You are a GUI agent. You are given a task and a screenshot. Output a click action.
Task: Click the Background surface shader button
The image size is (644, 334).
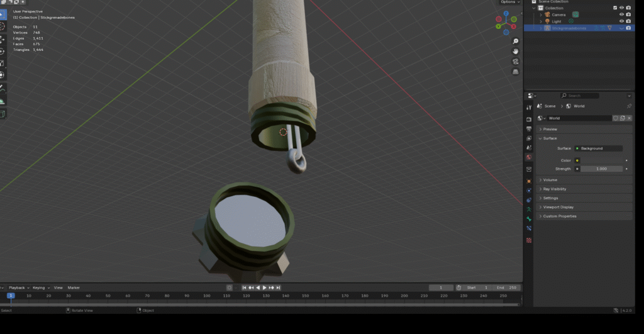(598, 148)
